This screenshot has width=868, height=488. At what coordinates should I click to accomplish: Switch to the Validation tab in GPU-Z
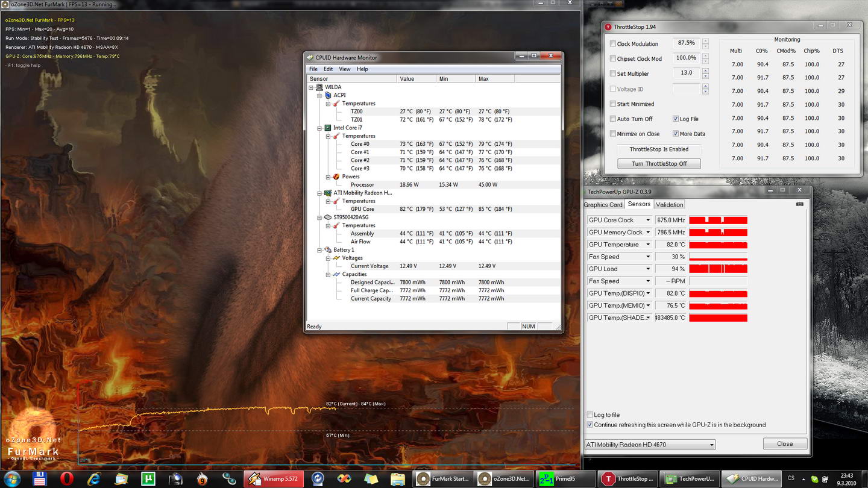pos(670,205)
